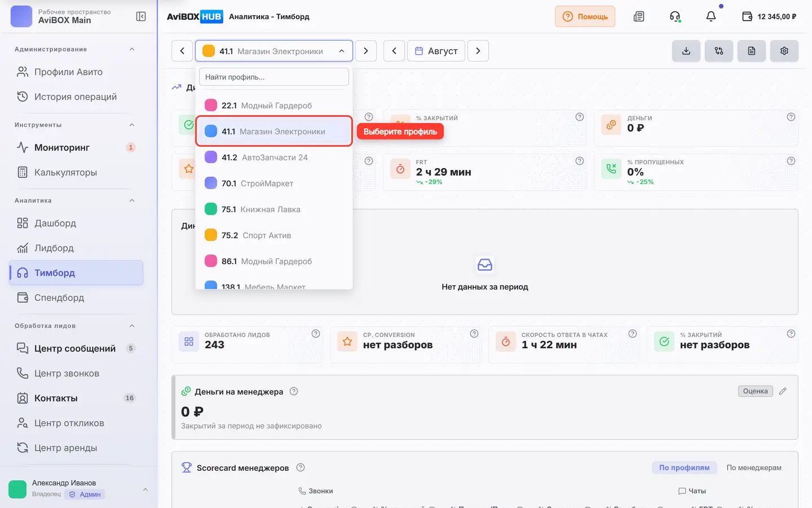The width and height of the screenshot is (812, 508).
Task: Open Профили Авито in sidebar
Action: 76,72
